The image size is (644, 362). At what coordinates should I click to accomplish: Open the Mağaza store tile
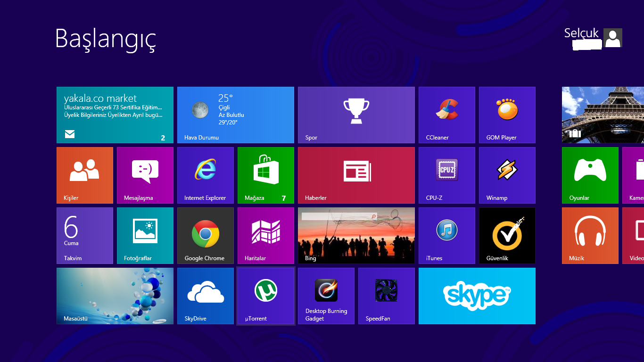click(266, 175)
